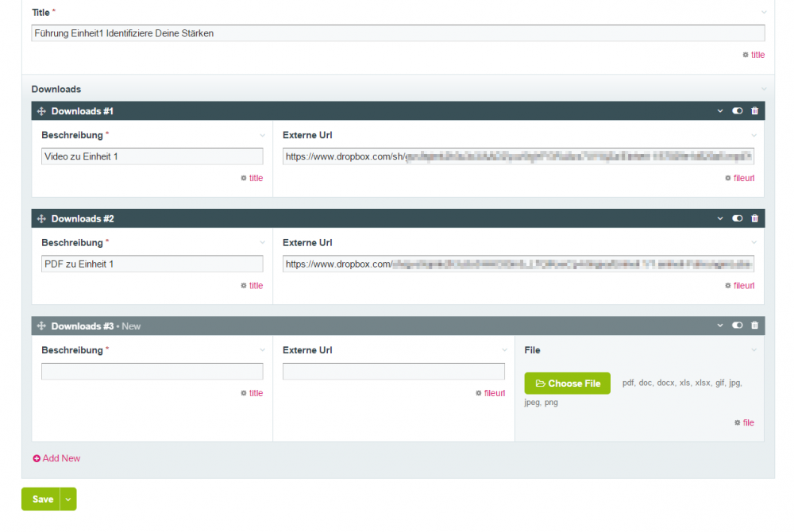Collapse Downloads #1 block with chevron

pyautogui.click(x=720, y=111)
